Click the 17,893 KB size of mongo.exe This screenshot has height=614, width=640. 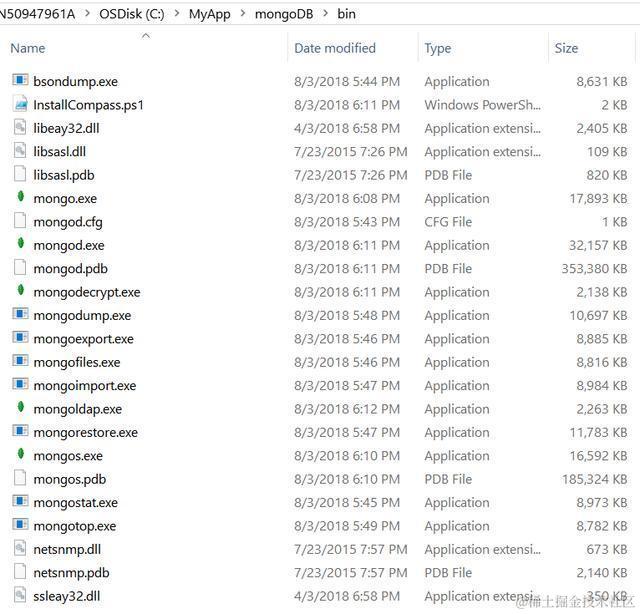(598, 198)
